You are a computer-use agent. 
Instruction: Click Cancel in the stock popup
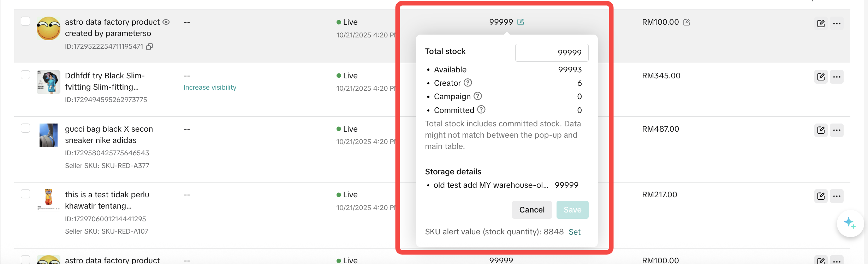point(531,210)
